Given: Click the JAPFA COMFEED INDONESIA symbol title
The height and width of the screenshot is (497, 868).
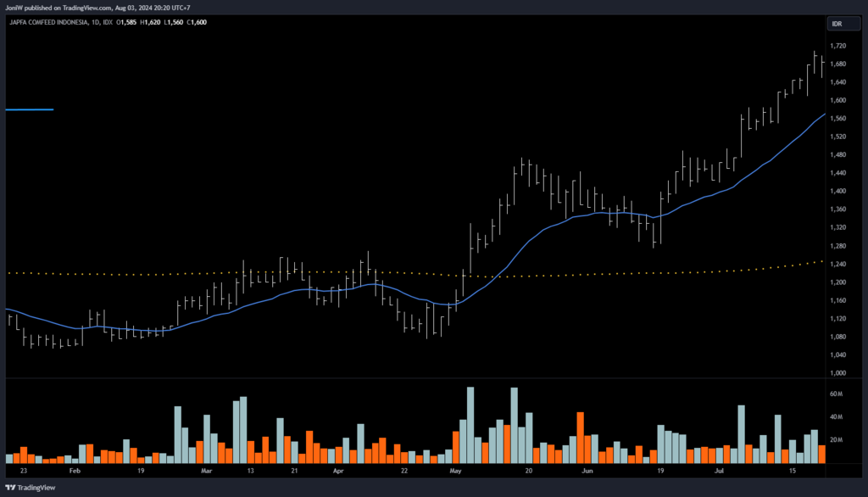Looking at the screenshot, I should coord(45,22).
